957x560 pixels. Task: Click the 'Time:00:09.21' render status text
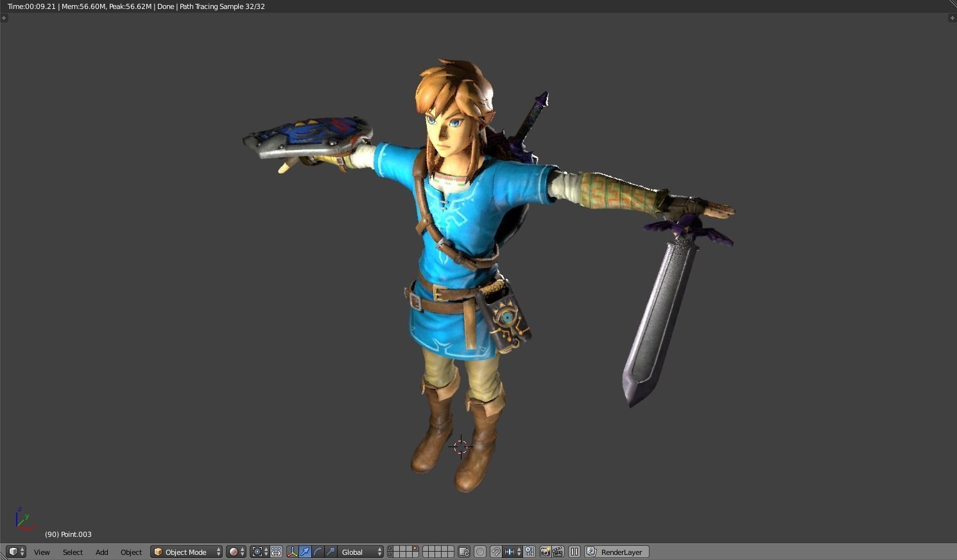pyautogui.click(x=31, y=6)
